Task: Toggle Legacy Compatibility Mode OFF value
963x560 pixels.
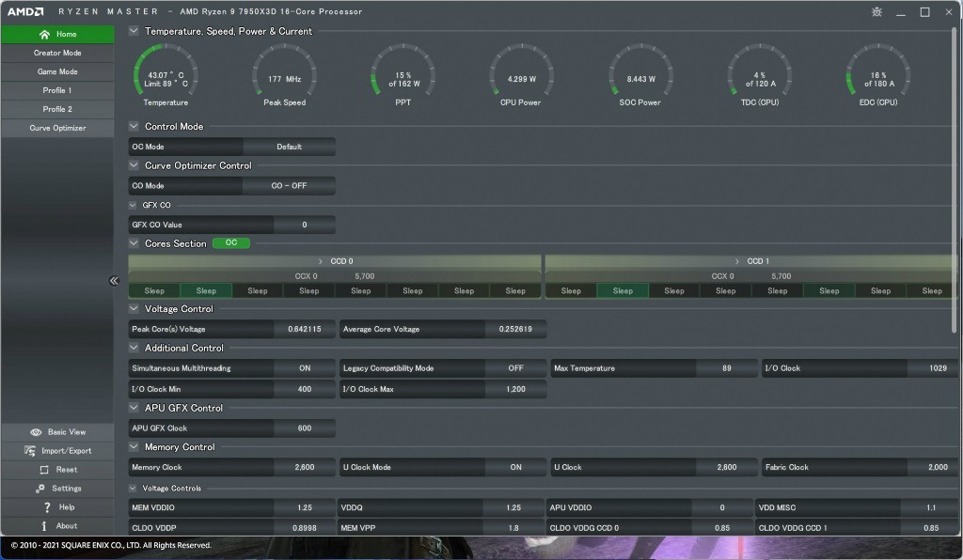Action: pos(515,368)
